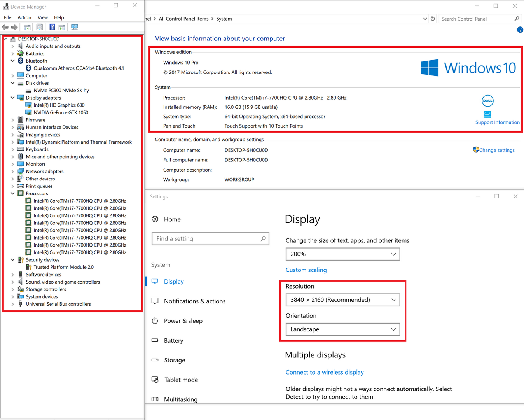The image size is (524, 420).
Task: Click the Scan for hardware changes monitor icon
Action: tap(75, 27)
